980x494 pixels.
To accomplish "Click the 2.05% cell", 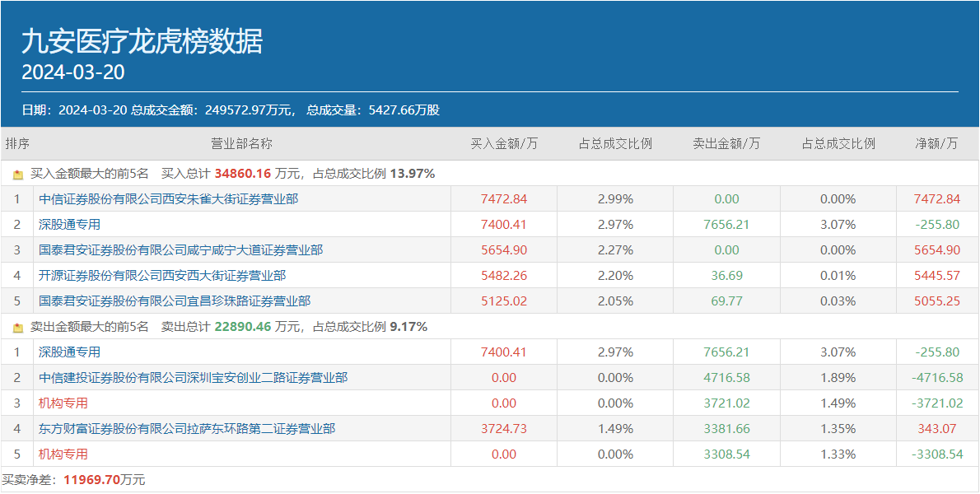I will [x=615, y=301].
